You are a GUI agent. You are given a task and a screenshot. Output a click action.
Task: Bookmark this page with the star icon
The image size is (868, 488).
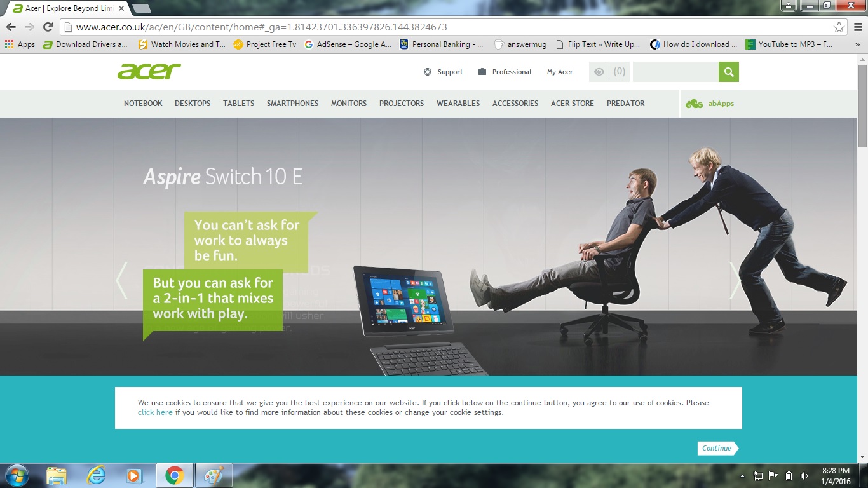(839, 27)
